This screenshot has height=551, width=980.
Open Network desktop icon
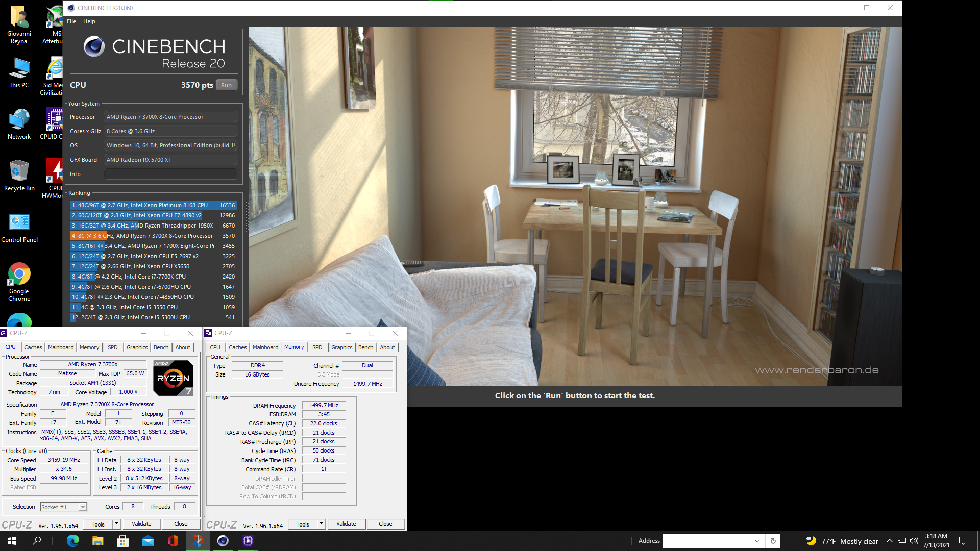19,124
